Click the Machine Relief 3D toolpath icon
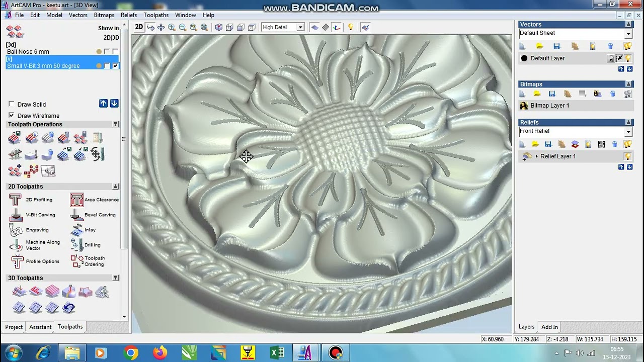The width and height of the screenshot is (644, 362). 19,291
